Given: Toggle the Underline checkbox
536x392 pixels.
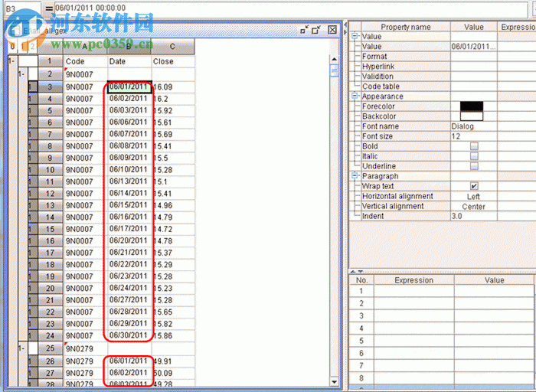Looking at the screenshot, I should pos(474,166).
